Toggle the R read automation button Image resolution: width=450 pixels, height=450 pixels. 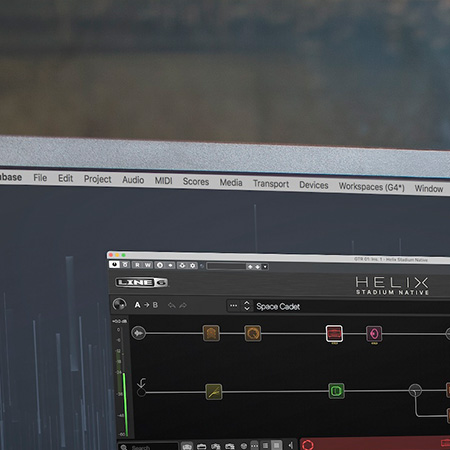pos(137,265)
